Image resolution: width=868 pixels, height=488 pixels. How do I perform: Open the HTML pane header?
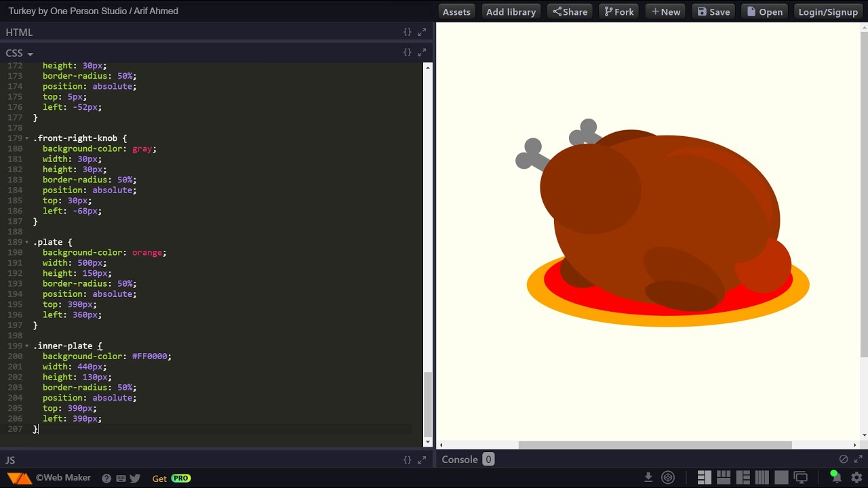[x=217, y=32]
